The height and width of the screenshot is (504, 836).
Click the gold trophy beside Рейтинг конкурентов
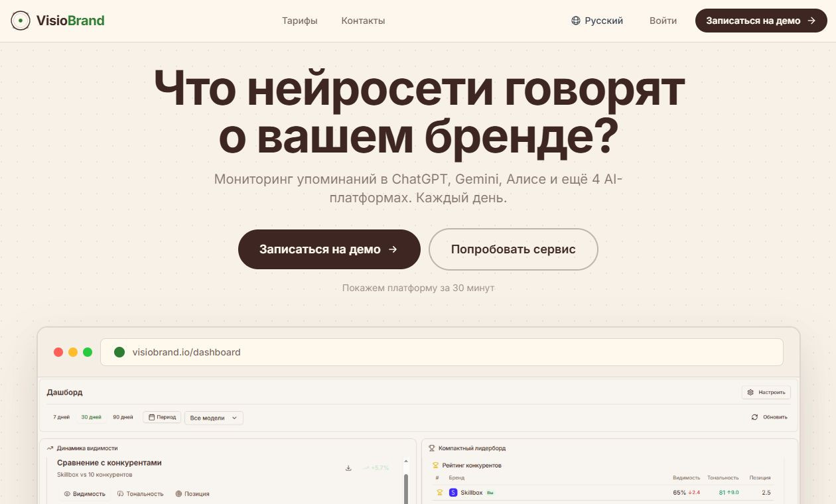click(436, 466)
